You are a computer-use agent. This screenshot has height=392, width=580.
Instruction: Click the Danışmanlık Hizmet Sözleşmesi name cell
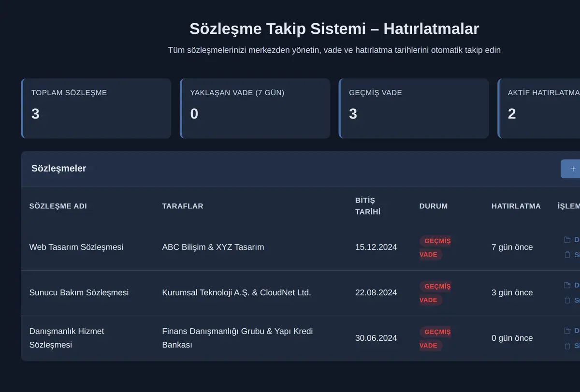pos(67,338)
